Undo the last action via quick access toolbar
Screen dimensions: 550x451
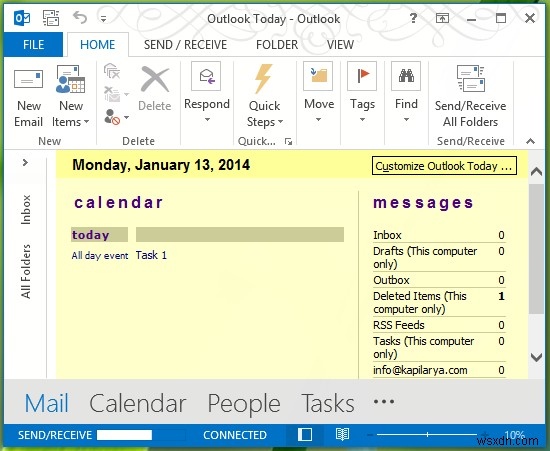[x=80, y=18]
